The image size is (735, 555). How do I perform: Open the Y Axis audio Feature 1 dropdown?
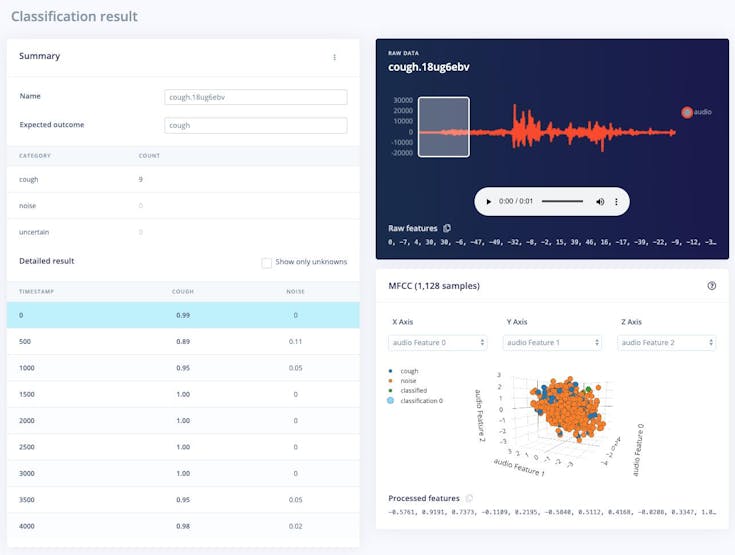(x=552, y=343)
